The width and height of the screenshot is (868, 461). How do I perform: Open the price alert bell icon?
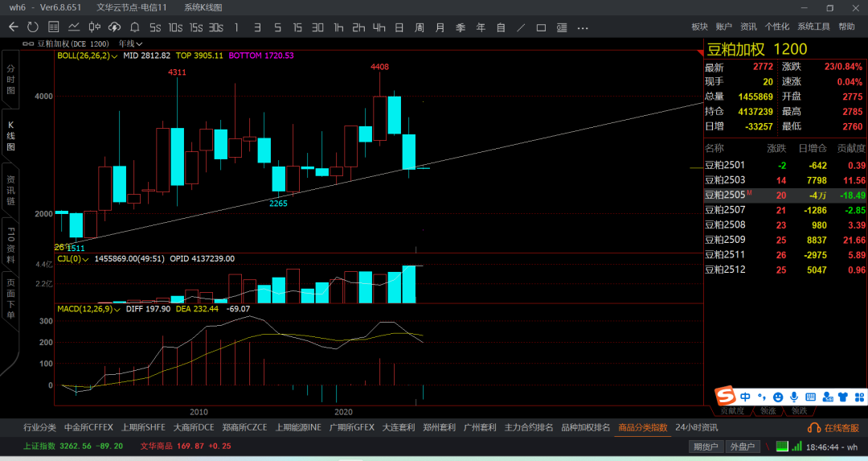coord(134,27)
